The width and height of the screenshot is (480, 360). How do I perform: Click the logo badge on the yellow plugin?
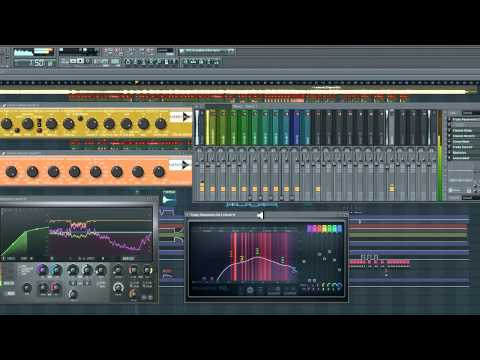point(180,117)
